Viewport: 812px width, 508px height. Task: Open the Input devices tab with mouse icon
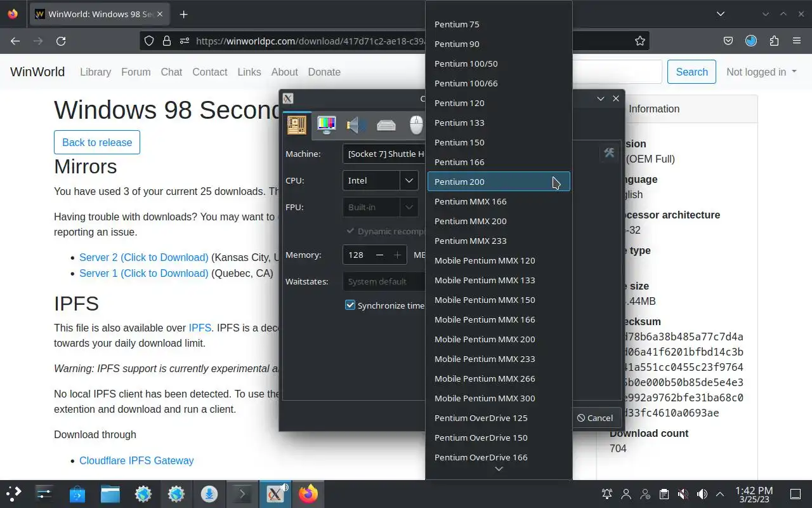pos(416,124)
